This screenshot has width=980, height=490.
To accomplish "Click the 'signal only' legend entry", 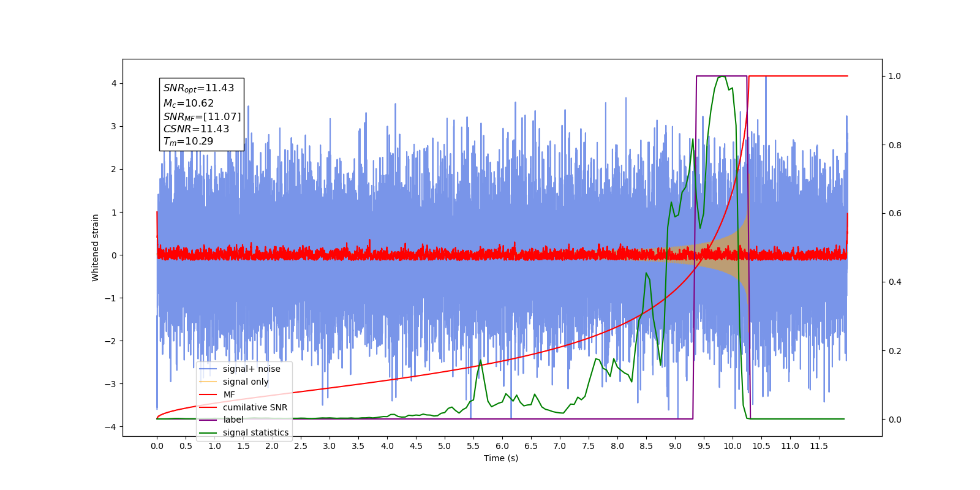I will click(246, 382).
